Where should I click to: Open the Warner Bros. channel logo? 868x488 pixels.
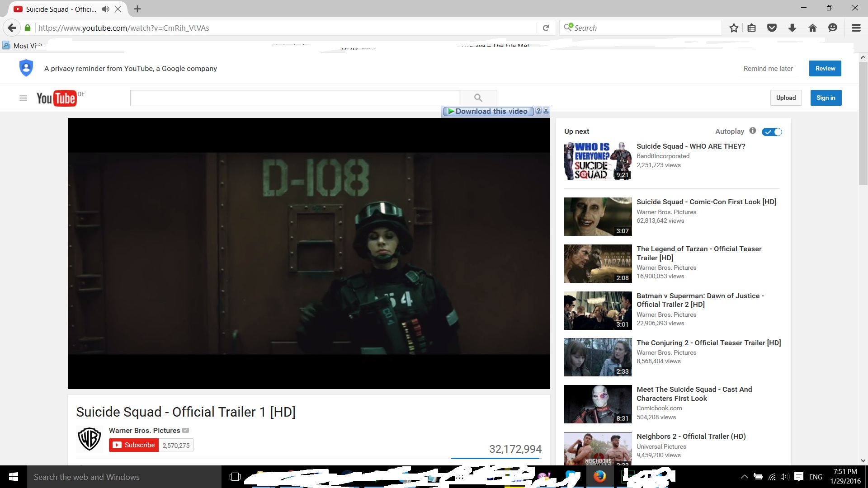(x=89, y=439)
